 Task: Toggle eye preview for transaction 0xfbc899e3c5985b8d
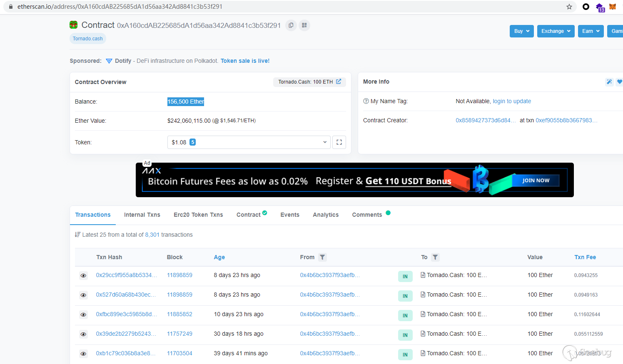(x=83, y=314)
